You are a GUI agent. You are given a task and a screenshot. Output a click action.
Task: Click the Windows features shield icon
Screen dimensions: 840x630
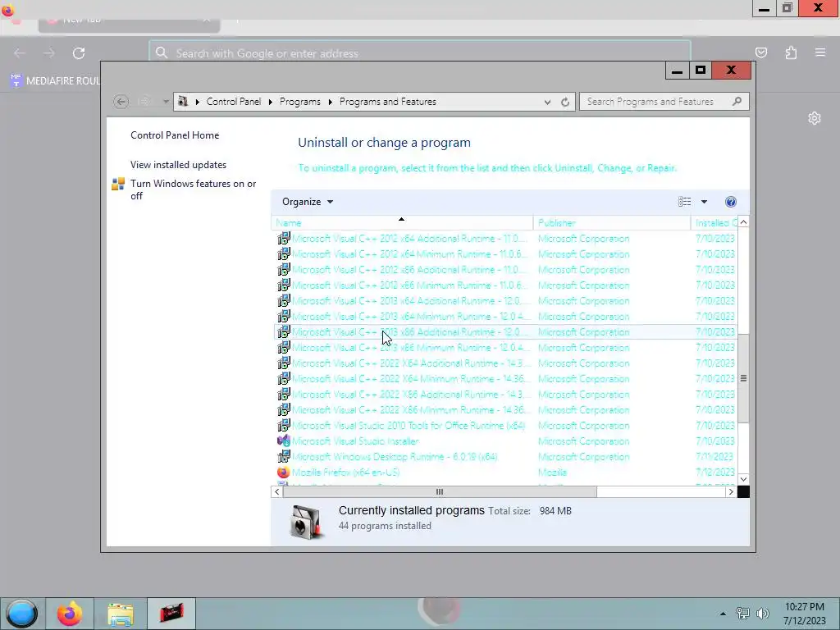click(x=118, y=185)
